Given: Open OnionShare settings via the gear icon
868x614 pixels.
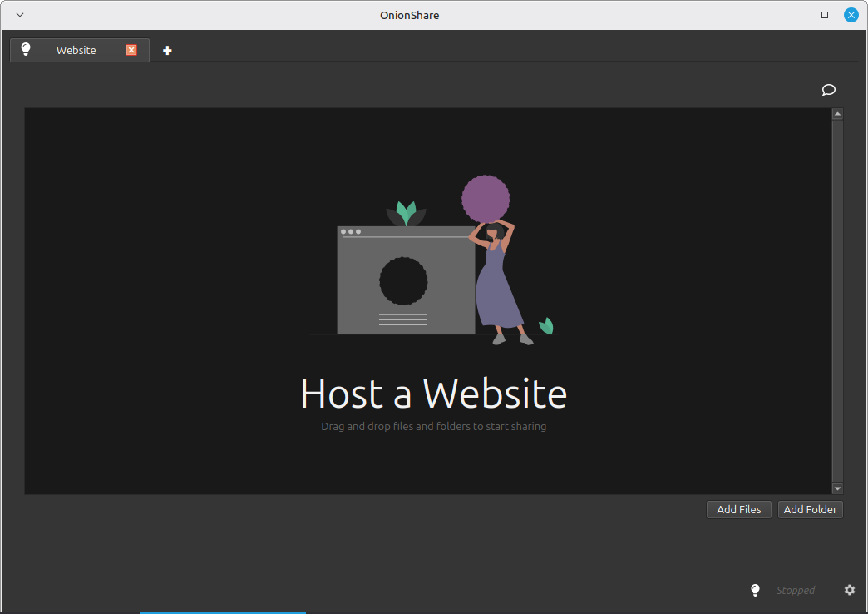Looking at the screenshot, I should (849, 590).
